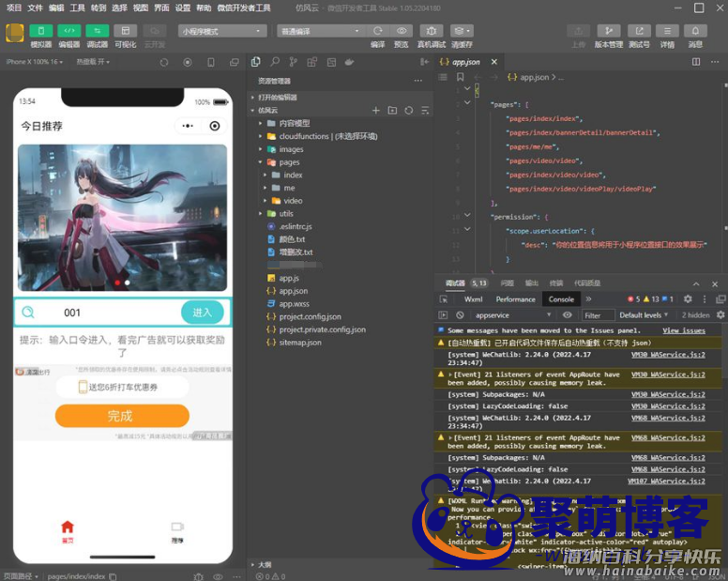Click the compile refresh icon
Viewport: 728px width, 581px height.
pyautogui.click(x=377, y=31)
